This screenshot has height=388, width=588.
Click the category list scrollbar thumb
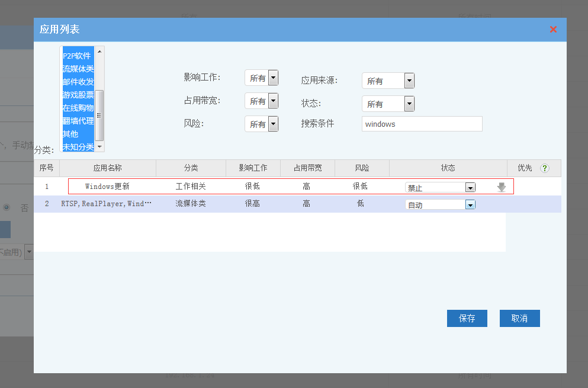[99, 115]
